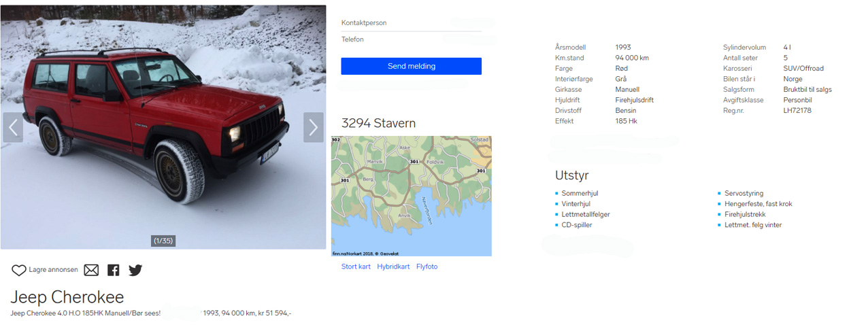868x325 pixels.
Task: Click the Lagre annonsen text
Action: [x=53, y=270]
